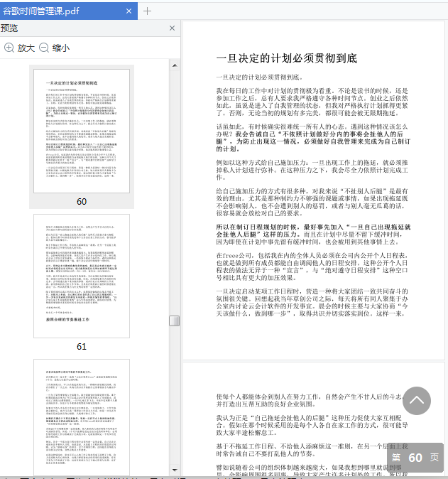This screenshot has width=448, height=479.
Task: Close the 谷歌时间管理课.pdf tab
Action: pos(129,11)
